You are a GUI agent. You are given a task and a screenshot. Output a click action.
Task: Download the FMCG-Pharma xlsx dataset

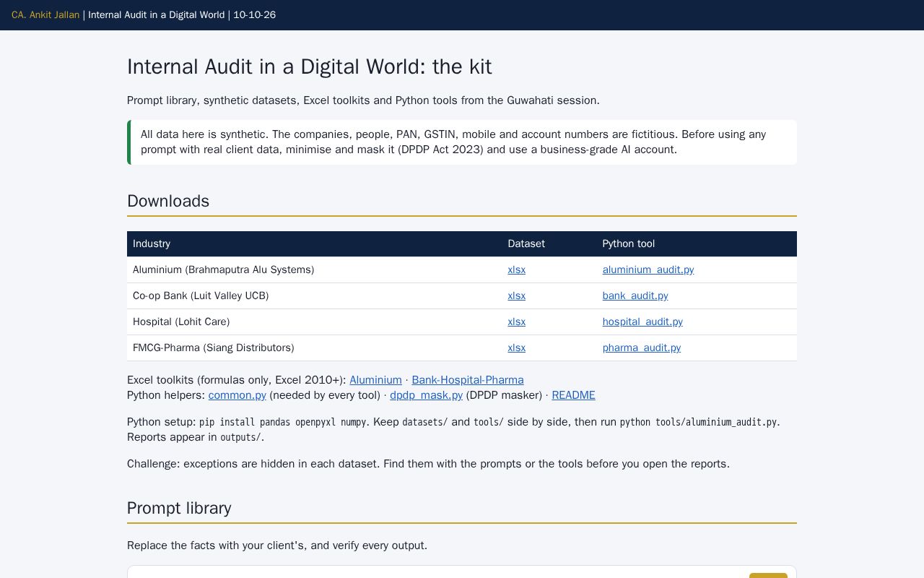tap(516, 348)
